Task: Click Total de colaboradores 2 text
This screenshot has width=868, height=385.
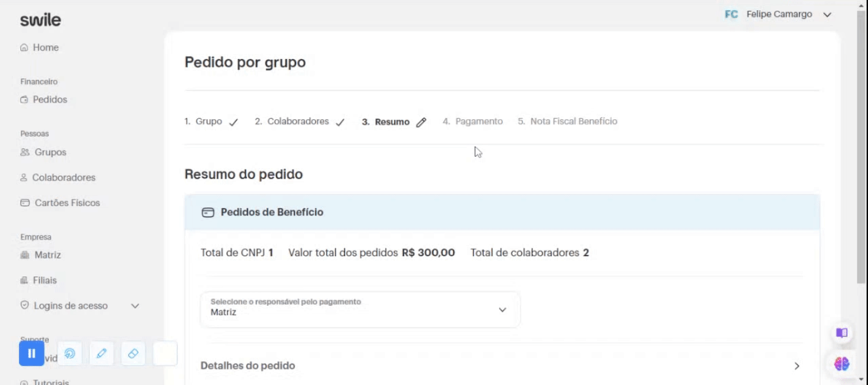Action: click(529, 253)
